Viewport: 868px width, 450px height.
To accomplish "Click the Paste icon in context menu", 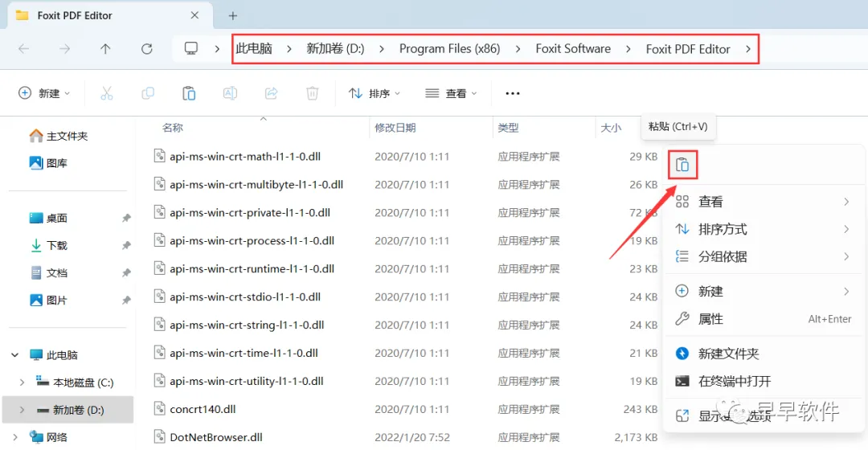I will [x=682, y=165].
